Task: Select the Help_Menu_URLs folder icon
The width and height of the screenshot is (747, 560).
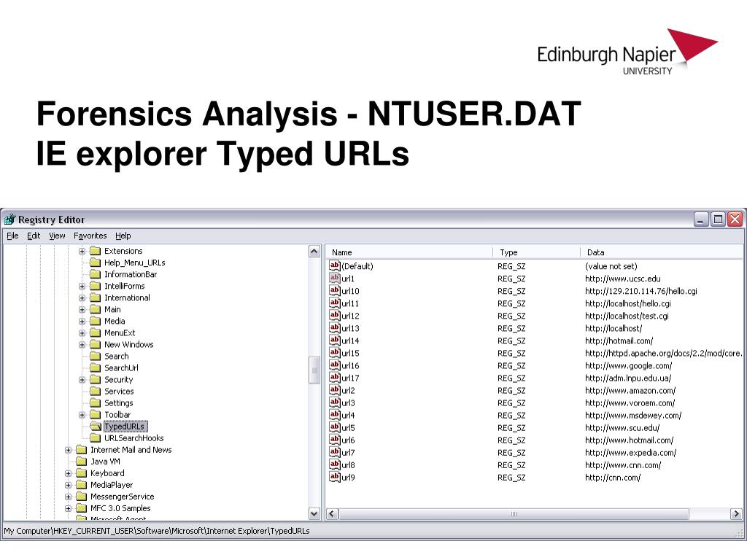Action: pos(96,262)
